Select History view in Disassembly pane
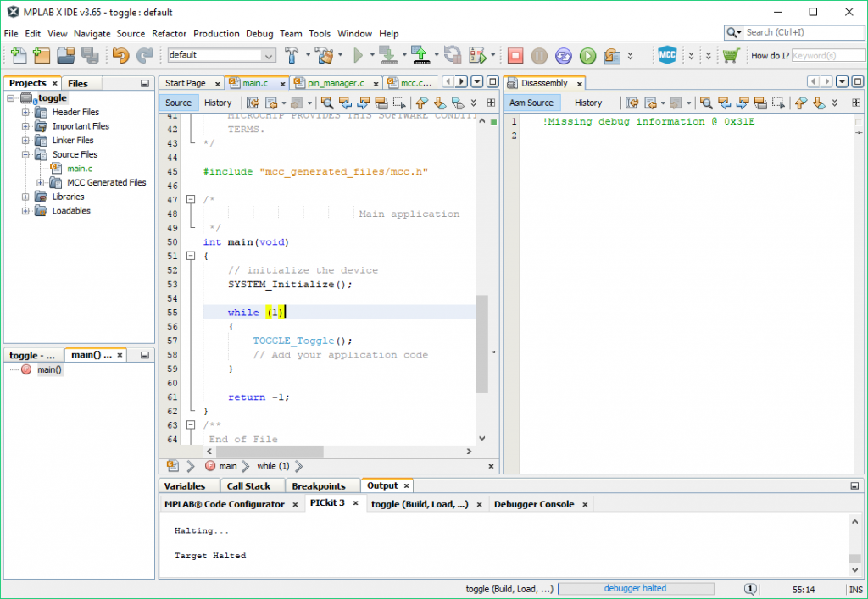 pos(588,103)
